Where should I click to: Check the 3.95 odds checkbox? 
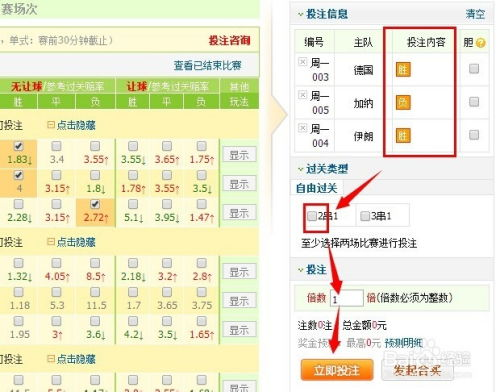click(167, 204)
